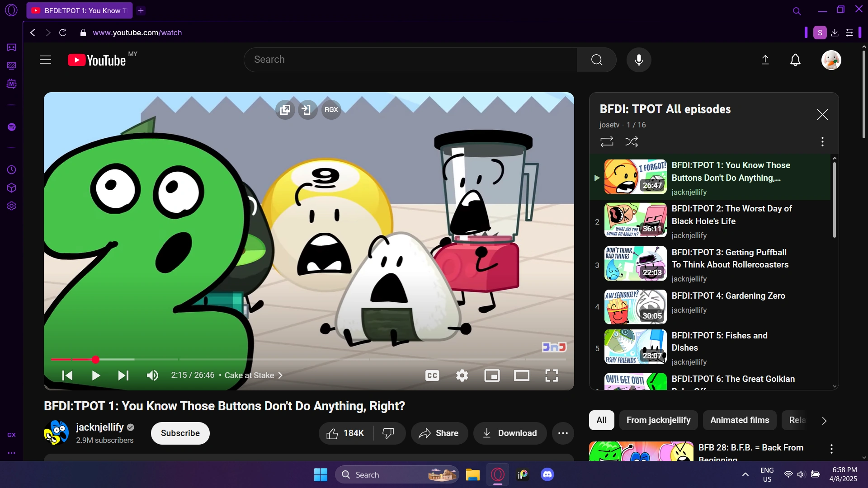Expand the Cake at Stake chapter chevron
868x488 pixels.
point(280,375)
